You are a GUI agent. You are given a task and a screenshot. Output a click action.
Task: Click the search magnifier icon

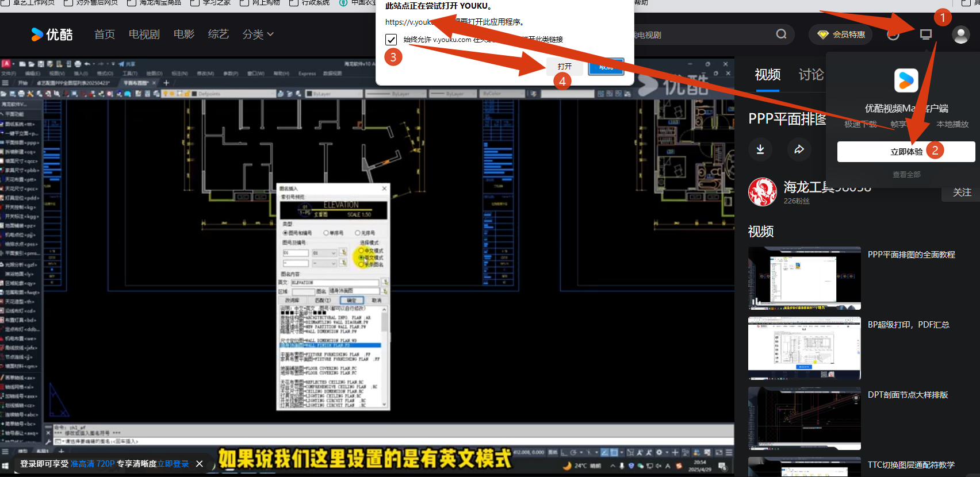pos(781,34)
